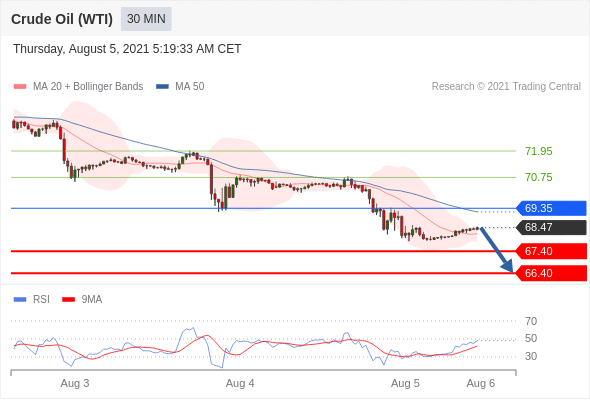Image resolution: width=590 pixels, height=400 pixels.
Task: Select the black 68.47 current price tag
Action: [551, 227]
